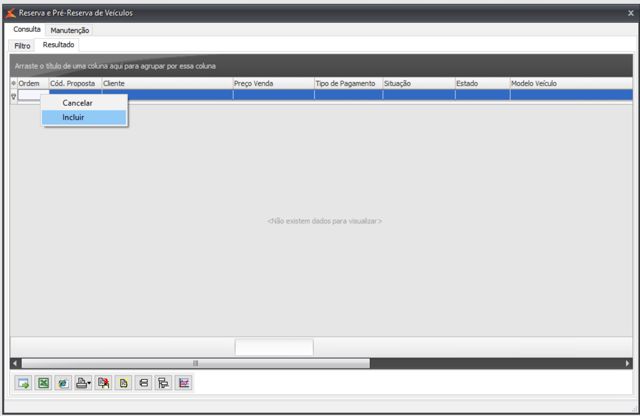Export results to Internet Explorer HTML

pyautogui.click(x=63, y=383)
